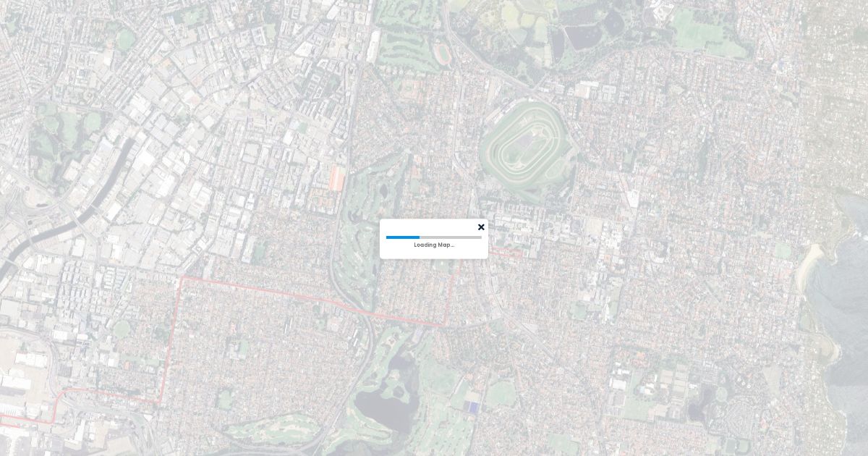Click the small red outline right of the dialog
The width and height of the screenshot is (868, 456).
point(510,252)
